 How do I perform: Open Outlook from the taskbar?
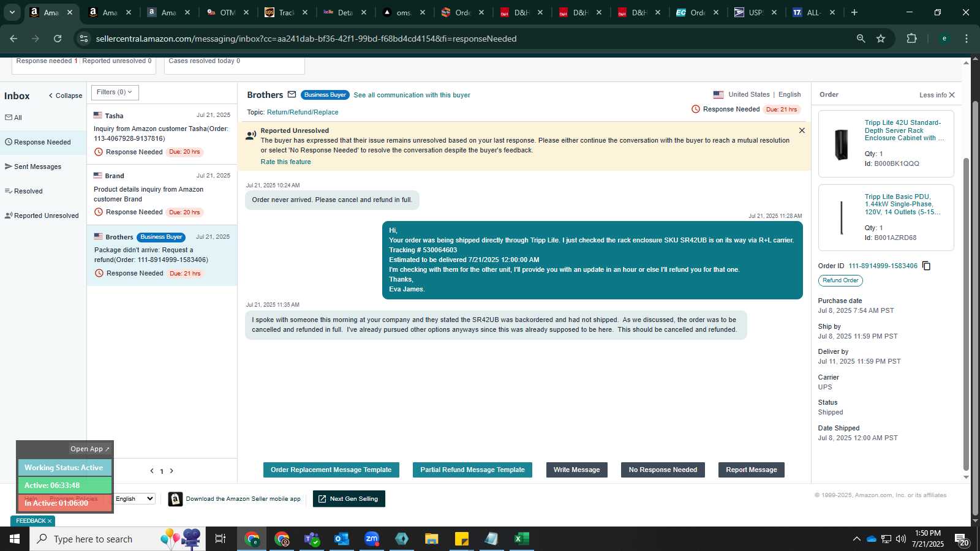coord(341,539)
